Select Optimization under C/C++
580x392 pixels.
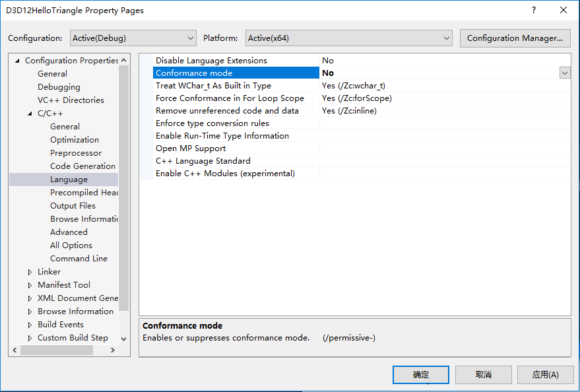point(75,140)
